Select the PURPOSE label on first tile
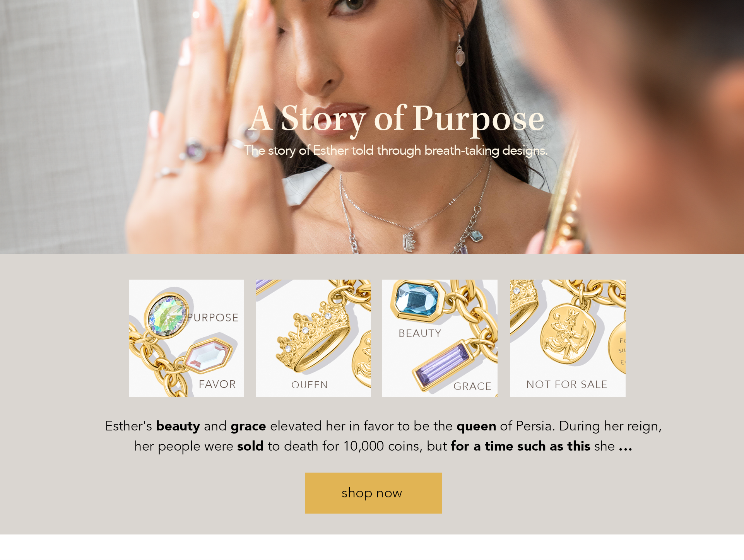 coord(213,318)
